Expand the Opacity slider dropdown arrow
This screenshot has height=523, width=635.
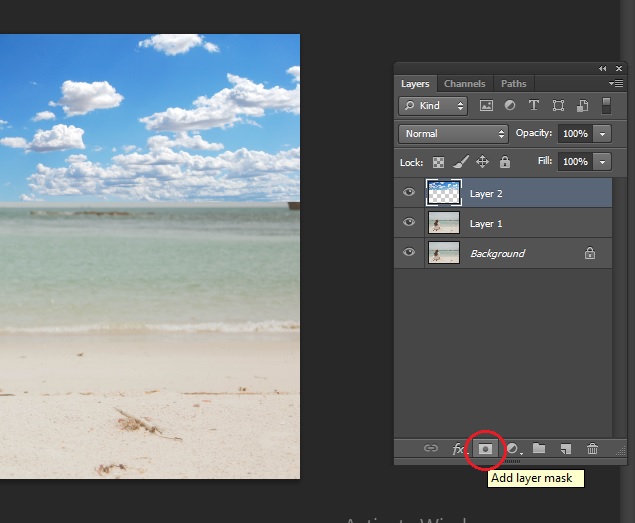coord(602,133)
